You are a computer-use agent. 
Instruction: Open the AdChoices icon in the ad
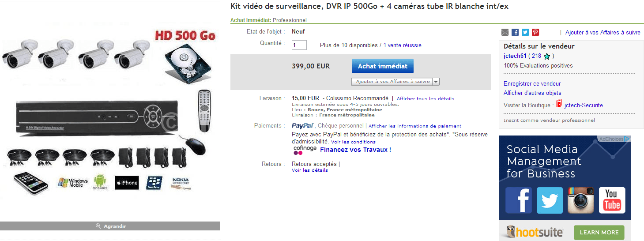point(627,139)
